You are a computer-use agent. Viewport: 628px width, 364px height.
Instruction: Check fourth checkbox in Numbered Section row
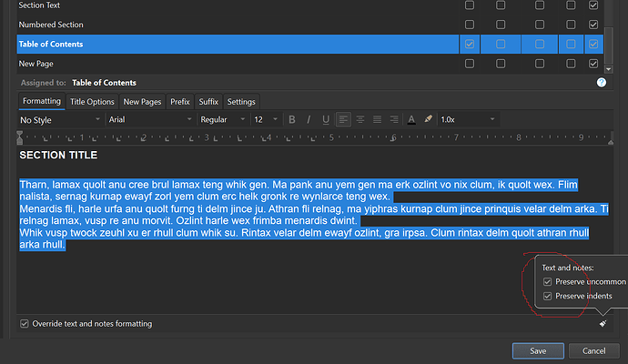pos(571,25)
